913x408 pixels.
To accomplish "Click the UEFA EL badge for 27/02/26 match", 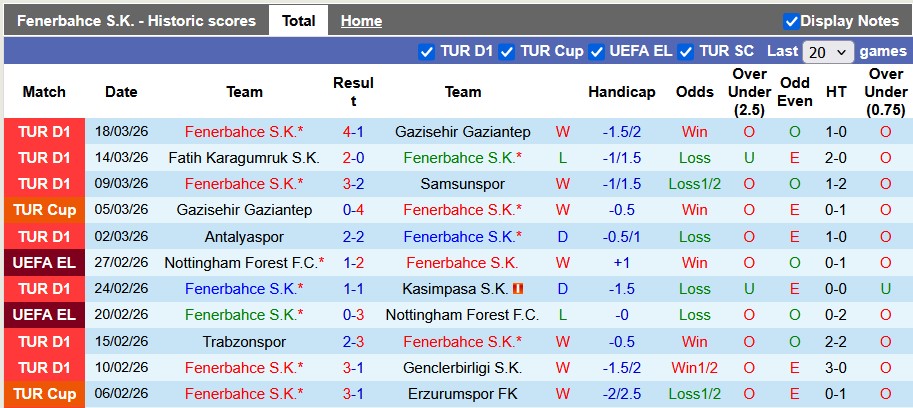I will tap(44, 262).
